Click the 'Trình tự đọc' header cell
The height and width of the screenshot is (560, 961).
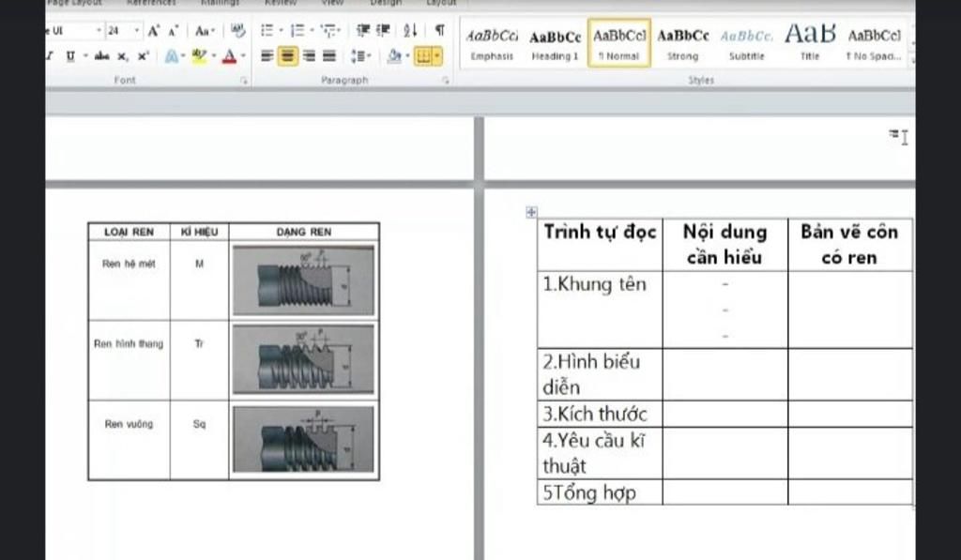pyautogui.click(x=600, y=245)
